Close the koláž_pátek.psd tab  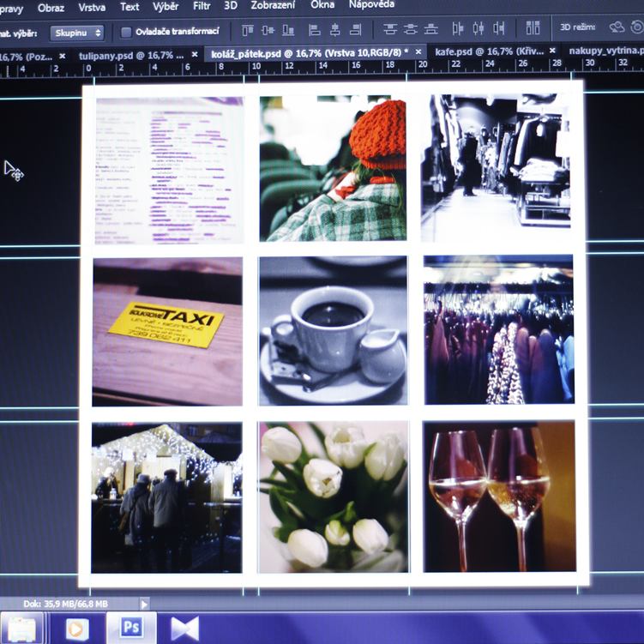[418, 52]
